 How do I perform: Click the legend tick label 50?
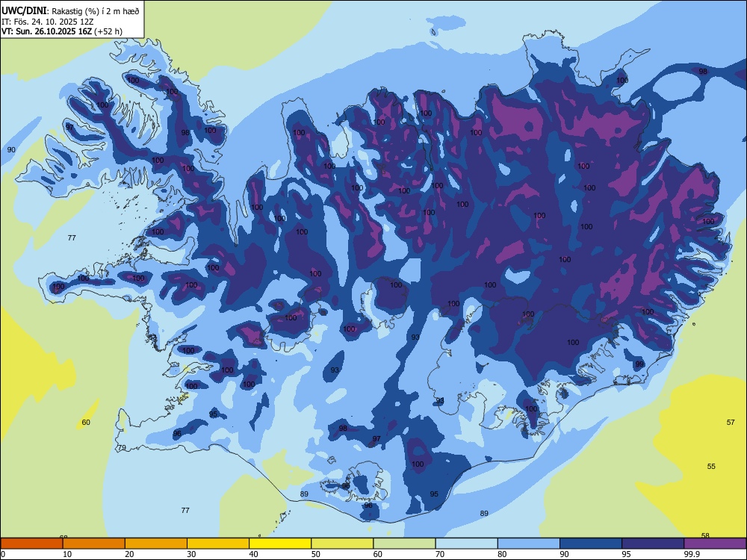(316, 554)
